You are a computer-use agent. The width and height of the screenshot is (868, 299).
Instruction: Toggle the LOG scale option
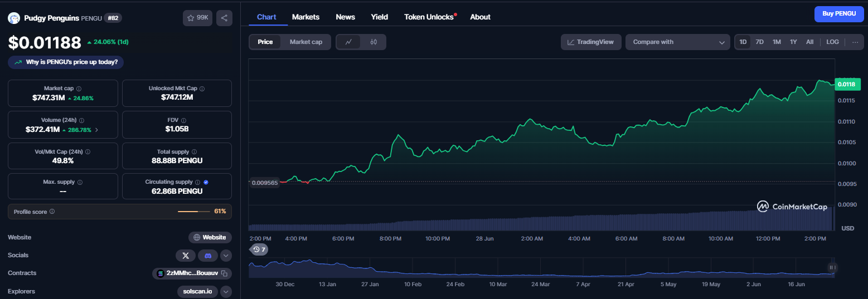pyautogui.click(x=832, y=42)
